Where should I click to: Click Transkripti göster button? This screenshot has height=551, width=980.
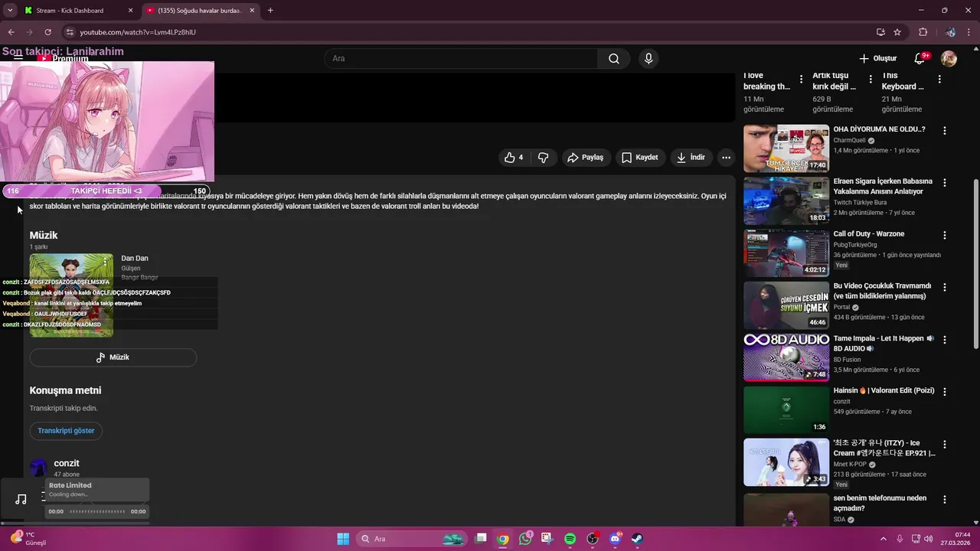pyautogui.click(x=66, y=431)
